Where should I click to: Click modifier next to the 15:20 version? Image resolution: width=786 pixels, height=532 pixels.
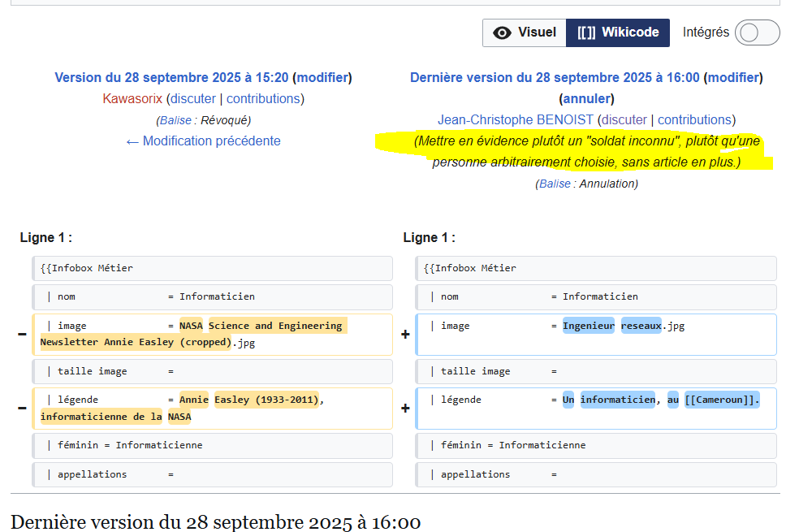click(322, 78)
